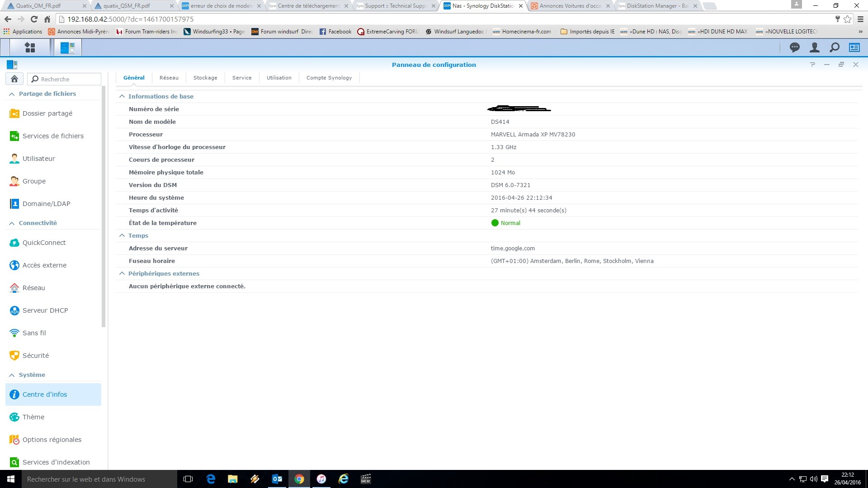868x488 pixels.
Task: Open DSM notifications speech bubble icon
Action: pyautogui.click(x=794, y=47)
